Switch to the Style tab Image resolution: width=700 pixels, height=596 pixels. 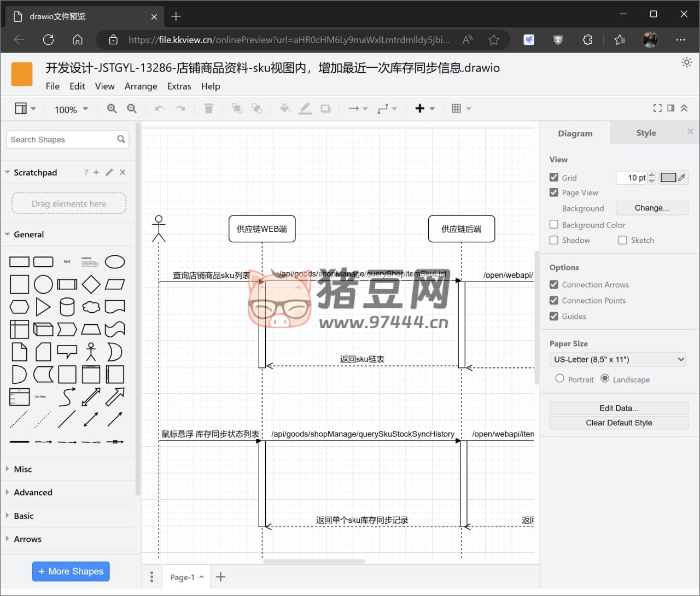pyautogui.click(x=646, y=132)
